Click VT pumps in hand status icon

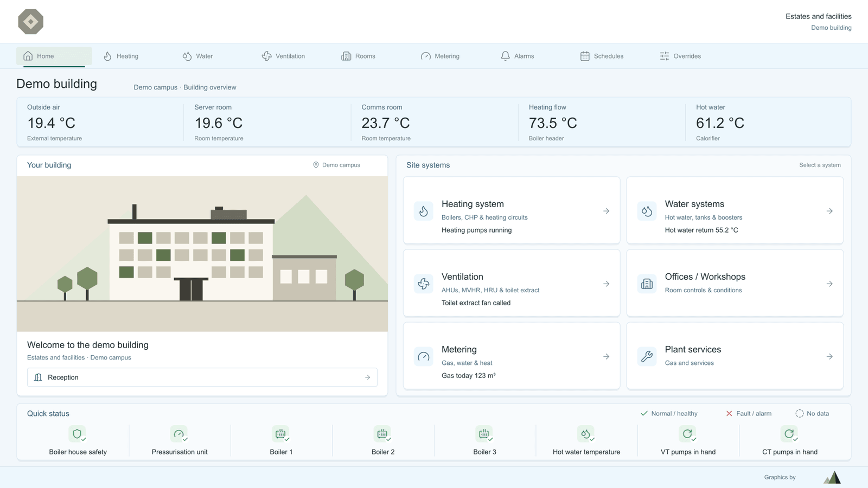688,434
